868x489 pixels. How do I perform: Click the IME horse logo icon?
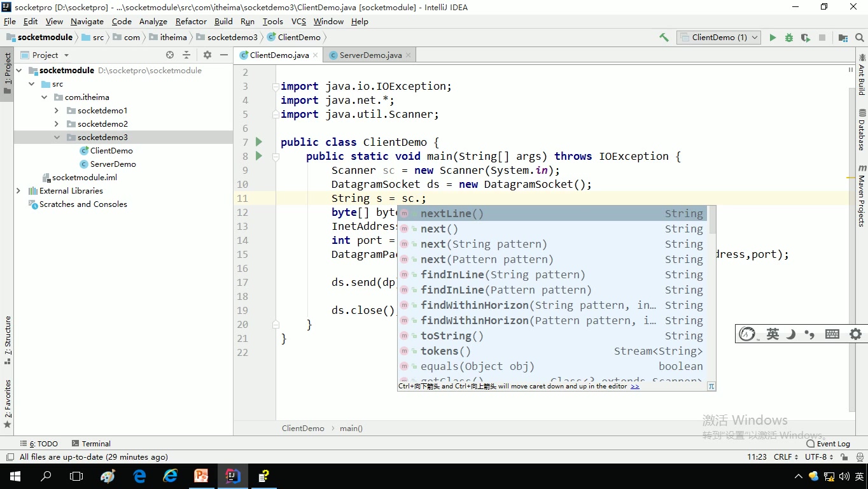click(748, 334)
